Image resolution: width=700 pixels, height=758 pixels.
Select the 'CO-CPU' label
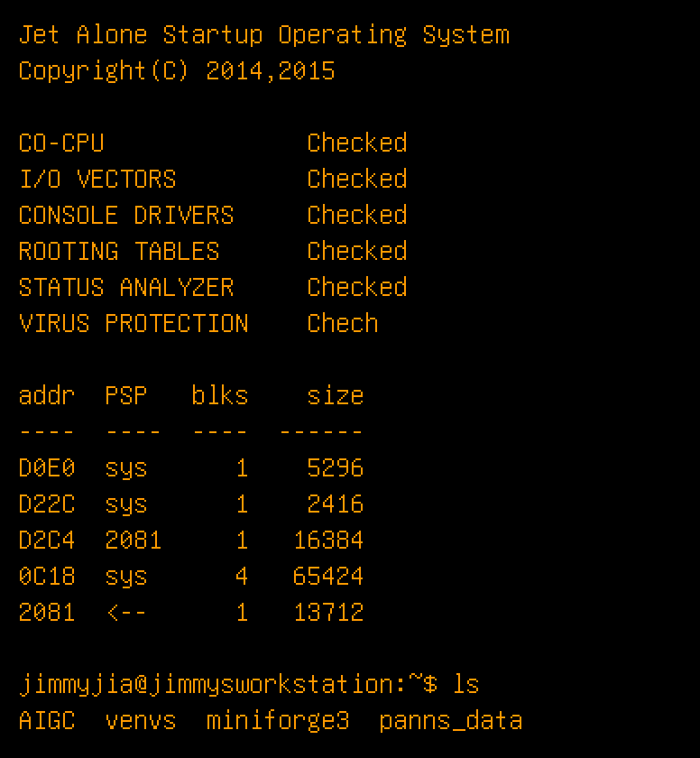pos(61,143)
